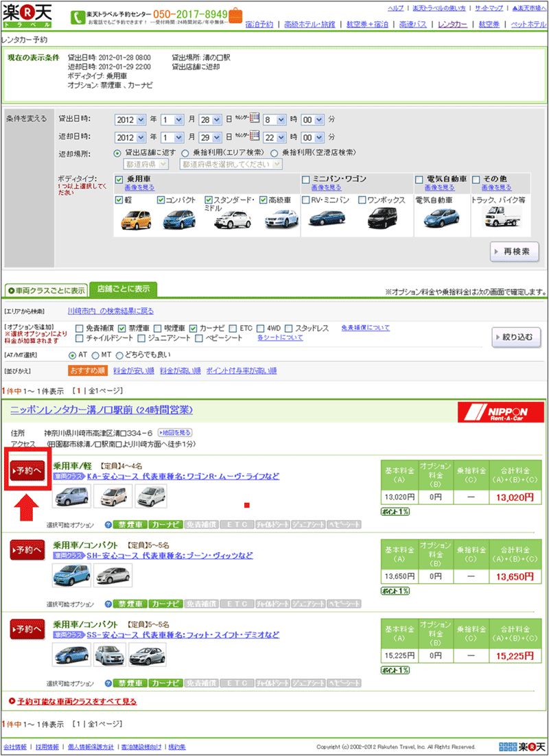Enable the ETC option checkbox
This screenshot has width=549, height=756.
[233, 328]
